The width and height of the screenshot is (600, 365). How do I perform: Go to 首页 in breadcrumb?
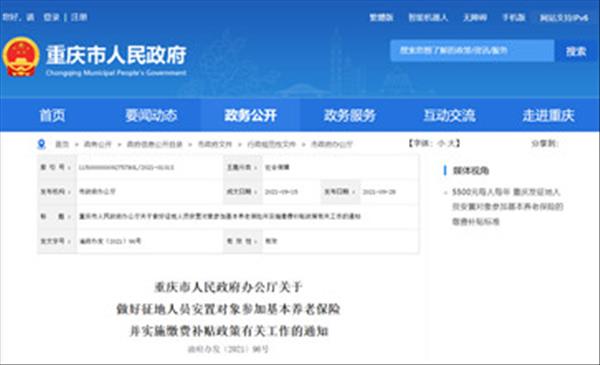pos(62,144)
